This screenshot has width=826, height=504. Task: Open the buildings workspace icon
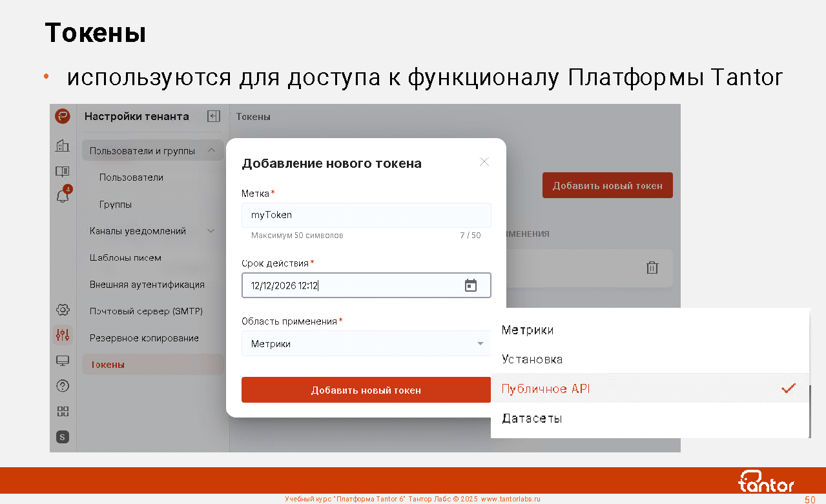[x=63, y=146]
